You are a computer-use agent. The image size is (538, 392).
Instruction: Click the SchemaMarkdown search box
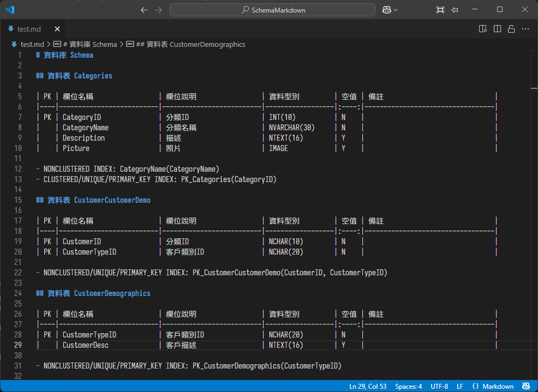[272, 10]
